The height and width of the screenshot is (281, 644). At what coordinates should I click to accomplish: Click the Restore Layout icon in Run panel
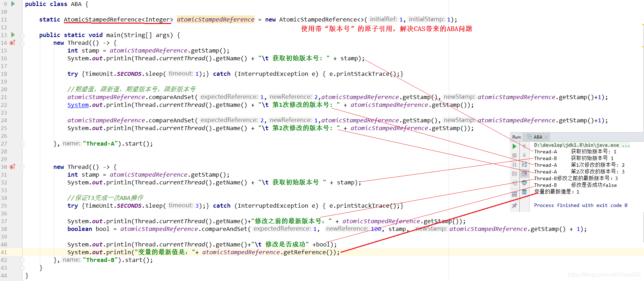click(x=514, y=194)
